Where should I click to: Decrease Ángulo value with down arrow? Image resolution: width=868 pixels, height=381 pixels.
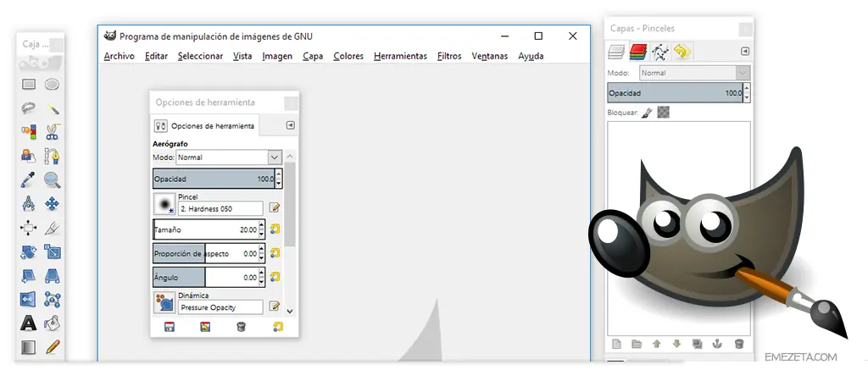tap(262, 281)
